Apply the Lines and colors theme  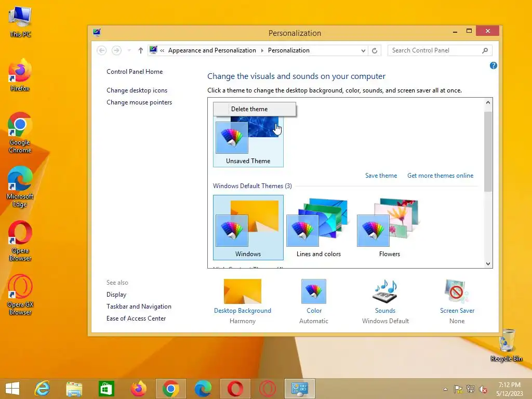(x=318, y=228)
